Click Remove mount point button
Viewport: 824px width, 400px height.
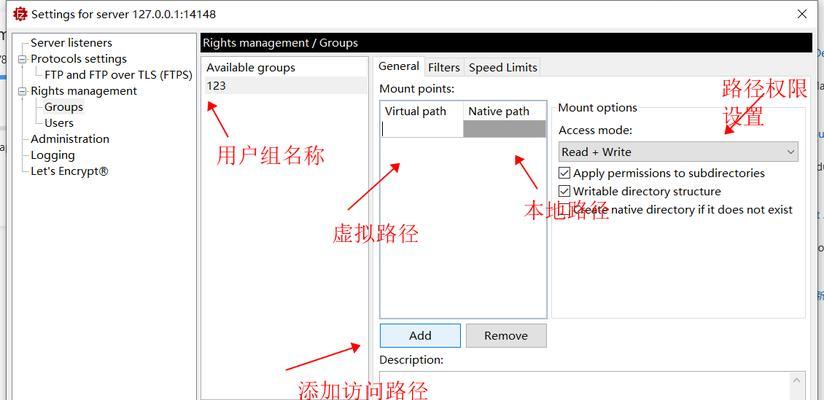[x=506, y=335]
